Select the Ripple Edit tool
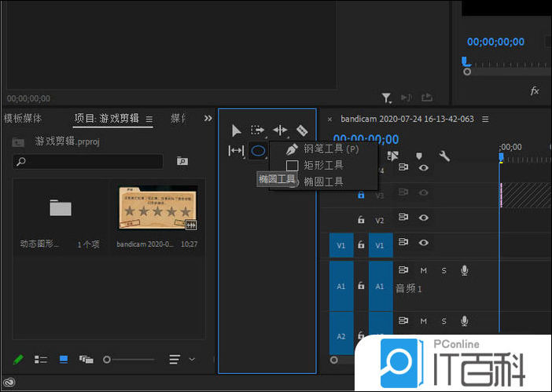The width and height of the screenshot is (552, 392). [280, 130]
